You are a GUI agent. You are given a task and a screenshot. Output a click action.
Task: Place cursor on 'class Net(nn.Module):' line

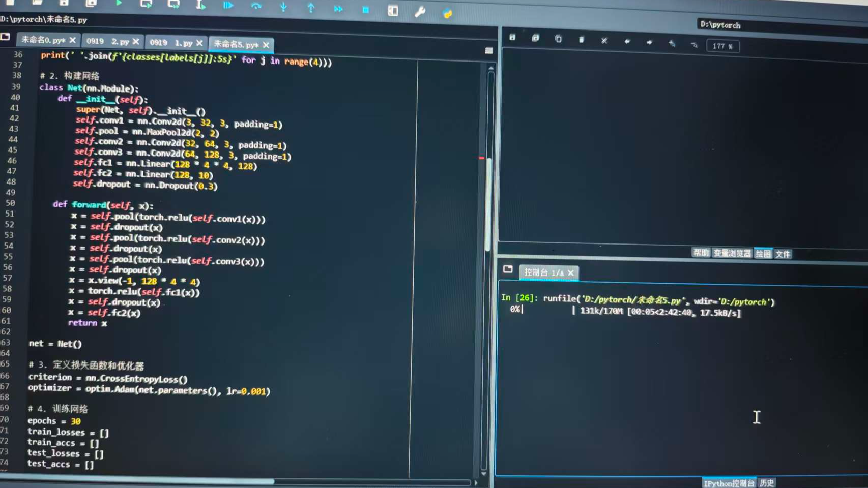[89, 88]
